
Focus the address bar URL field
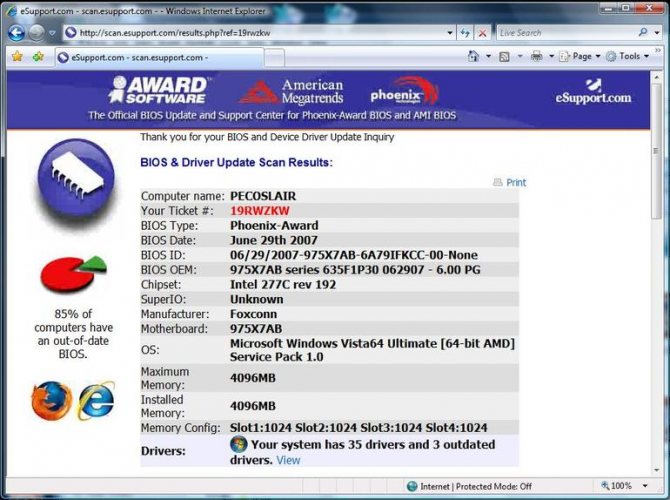[255, 33]
